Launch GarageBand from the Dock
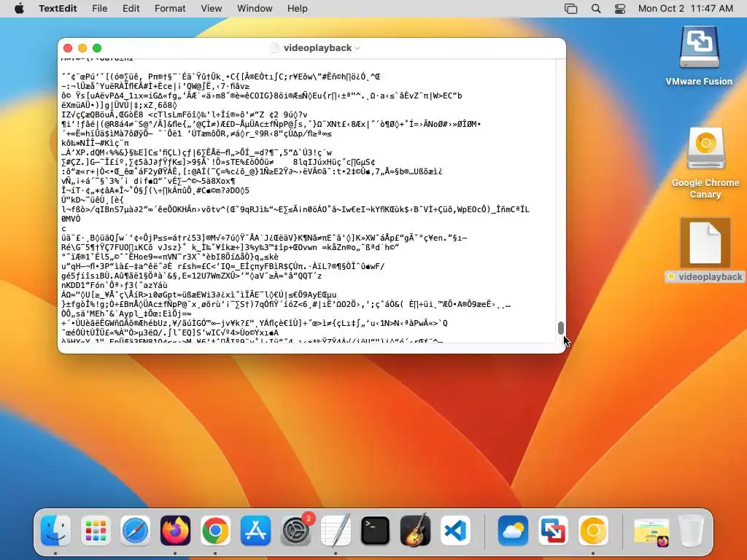747x560 pixels. pos(415,531)
